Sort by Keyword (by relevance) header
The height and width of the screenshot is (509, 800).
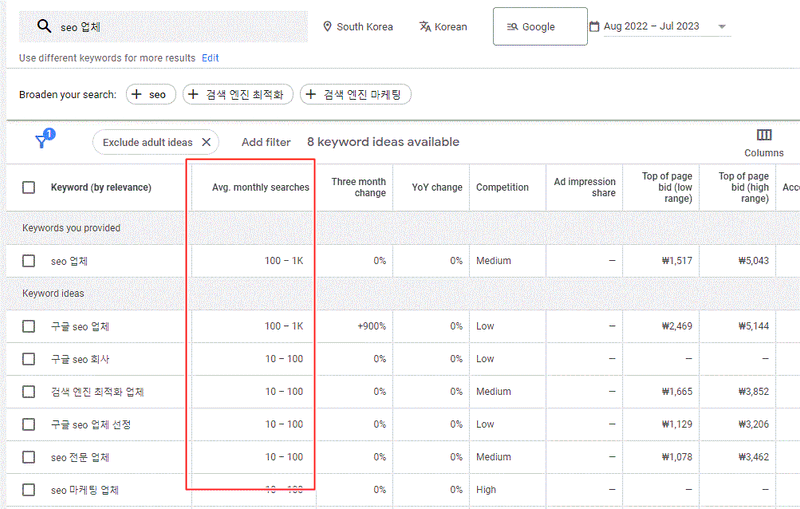tap(101, 187)
